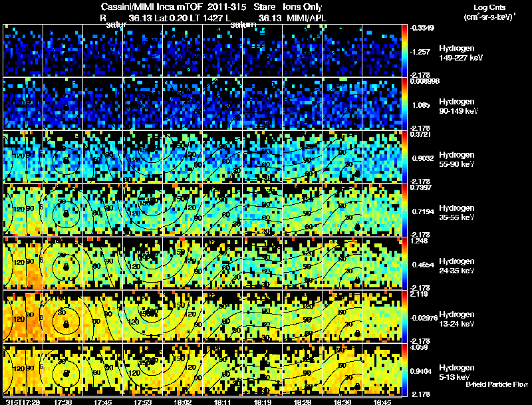Click the 'Cassini/MIMI Inca mTOF' title text
Screen dimensions: 532x405
click(x=152, y=7)
